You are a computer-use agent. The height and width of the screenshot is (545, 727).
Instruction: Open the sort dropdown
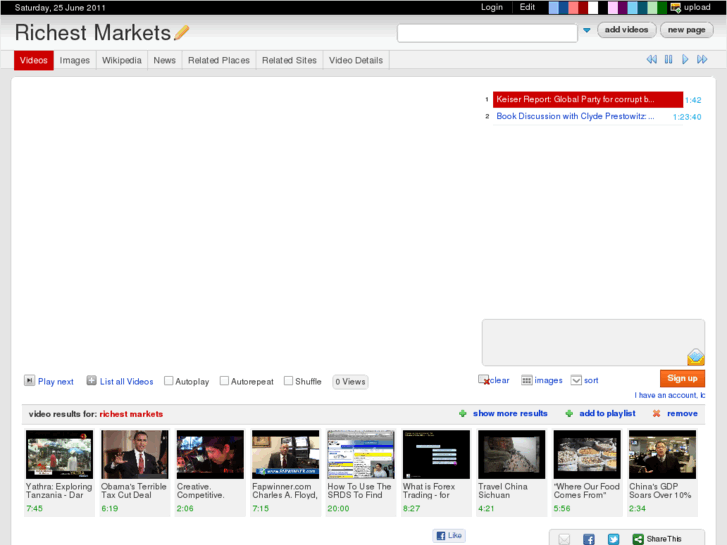click(576, 380)
